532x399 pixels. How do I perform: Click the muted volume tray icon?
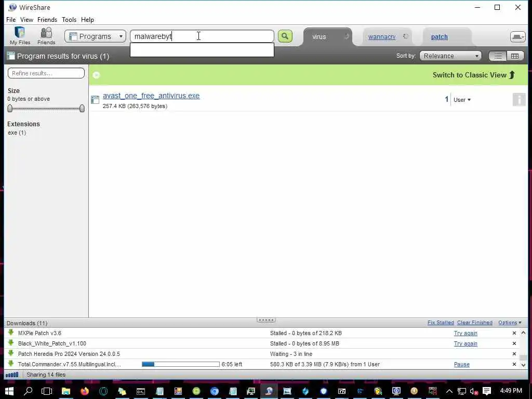click(x=474, y=391)
